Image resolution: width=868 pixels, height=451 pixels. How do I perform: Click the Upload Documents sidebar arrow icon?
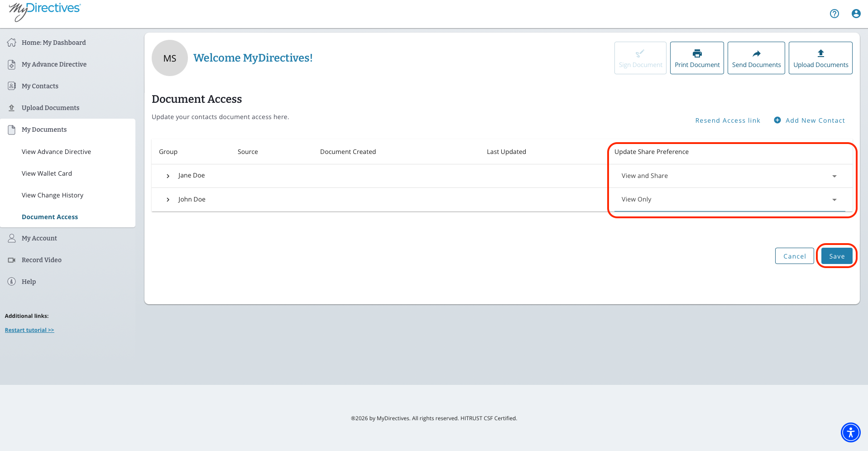point(12,108)
